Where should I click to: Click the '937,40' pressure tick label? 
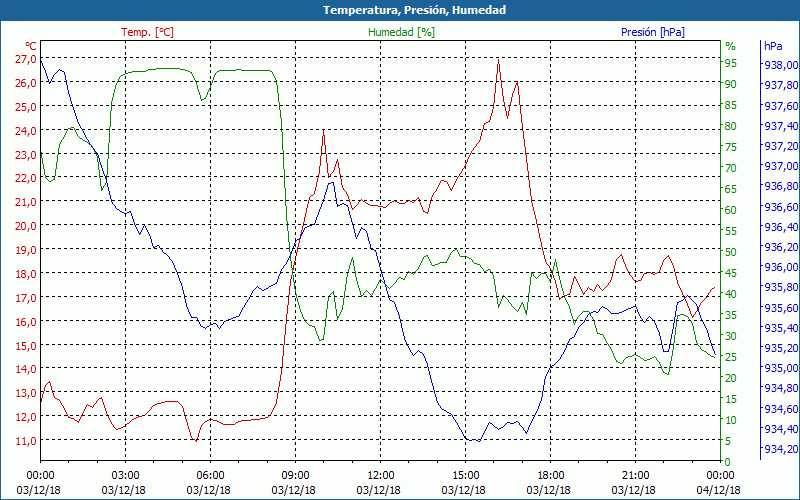point(779,126)
